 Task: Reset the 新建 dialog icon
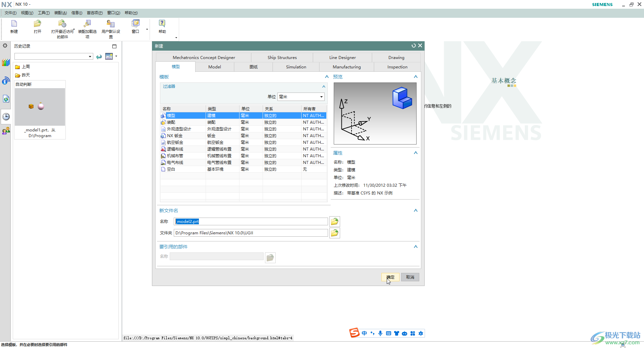point(414,46)
